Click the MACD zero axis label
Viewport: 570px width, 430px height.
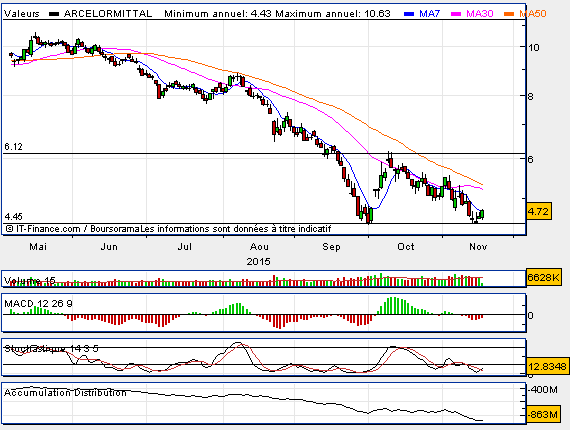pos(531,316)
